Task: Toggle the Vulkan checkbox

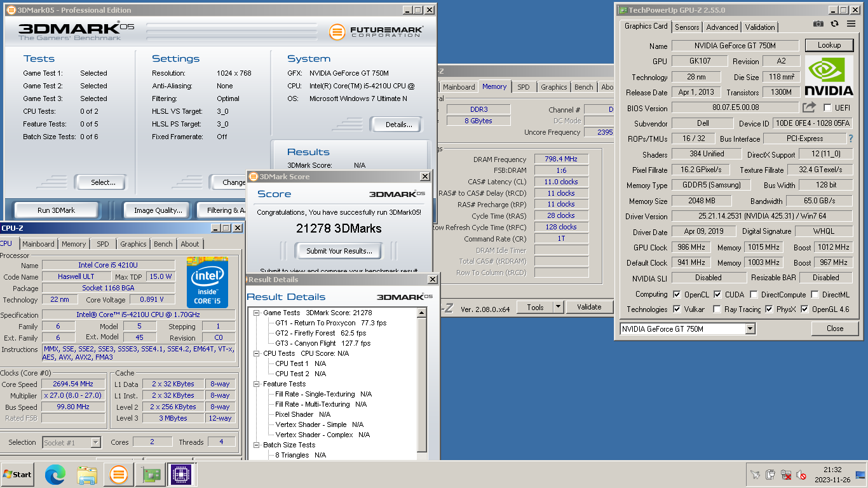Action: point(677,309)
